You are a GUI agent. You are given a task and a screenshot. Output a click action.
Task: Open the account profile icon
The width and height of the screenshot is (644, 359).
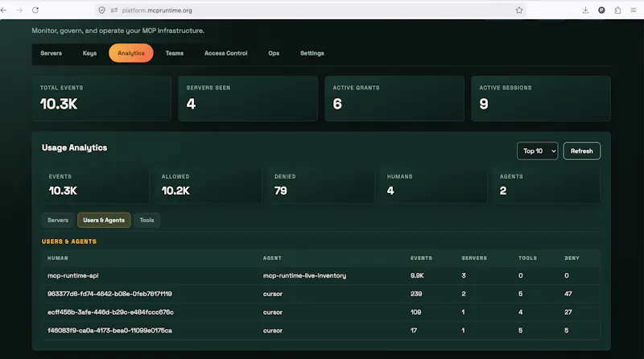click(x=601, y=10)
